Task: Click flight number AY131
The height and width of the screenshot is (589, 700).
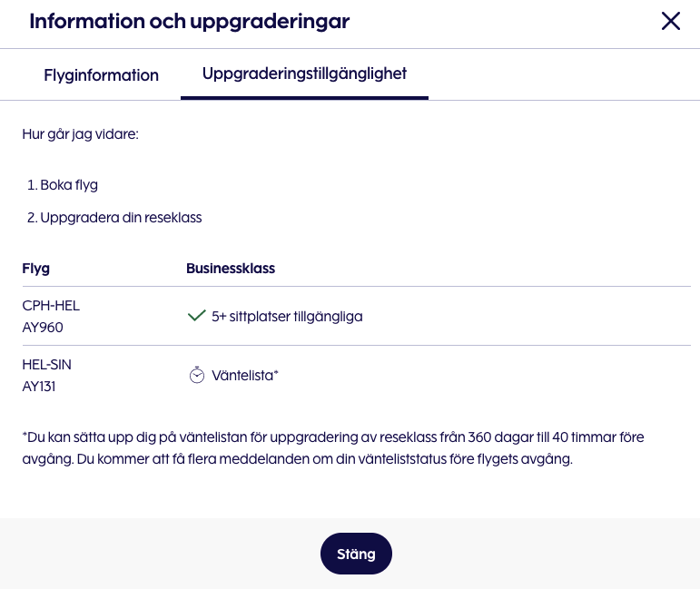Action: point(41,386)
